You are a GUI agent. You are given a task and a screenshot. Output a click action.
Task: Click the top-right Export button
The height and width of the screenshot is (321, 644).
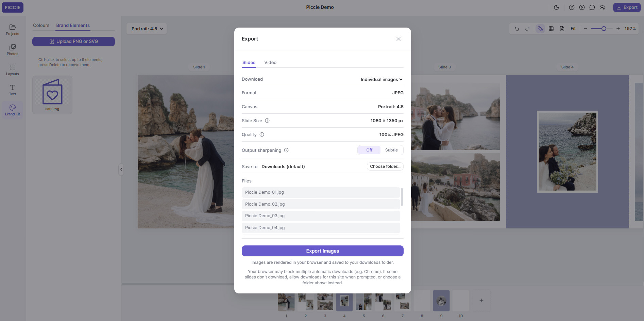click(x=627, y=7)
